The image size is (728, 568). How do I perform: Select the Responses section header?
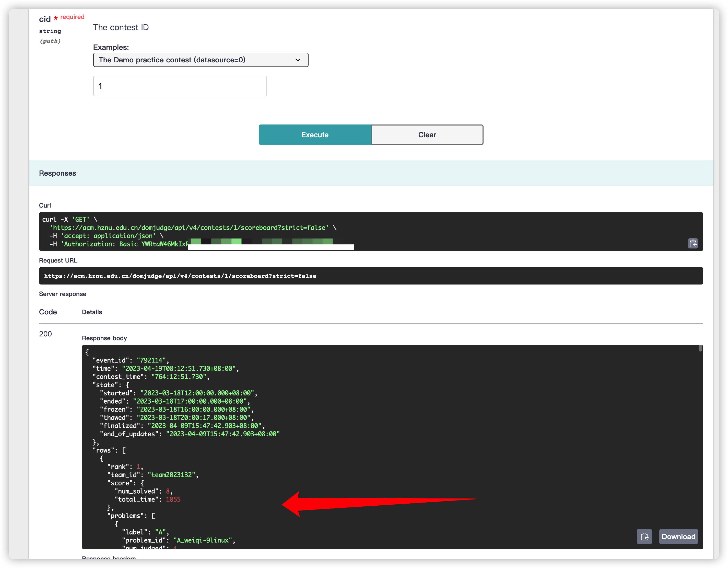tap(57, 173)
